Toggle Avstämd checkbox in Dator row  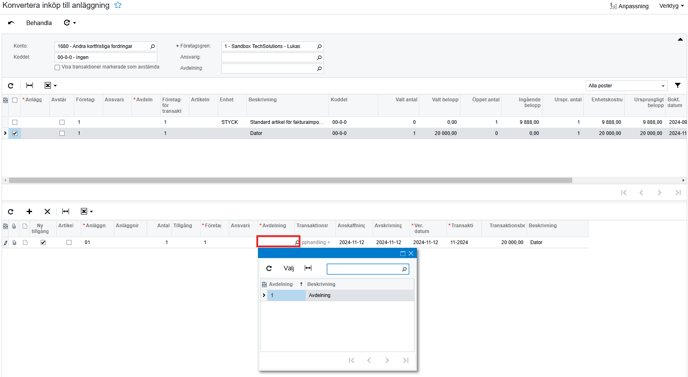click(x=62, y=133)
